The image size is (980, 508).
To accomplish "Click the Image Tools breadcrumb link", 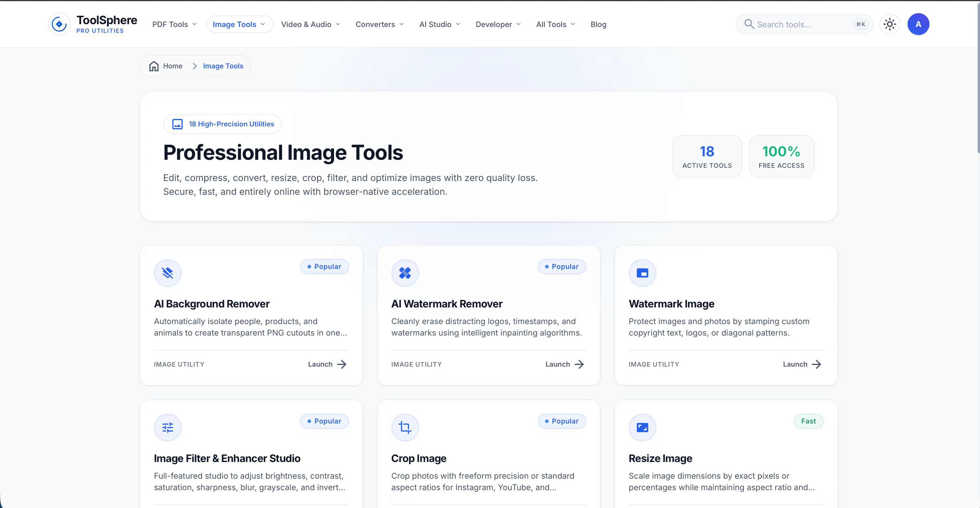I will tap(223, 66).
